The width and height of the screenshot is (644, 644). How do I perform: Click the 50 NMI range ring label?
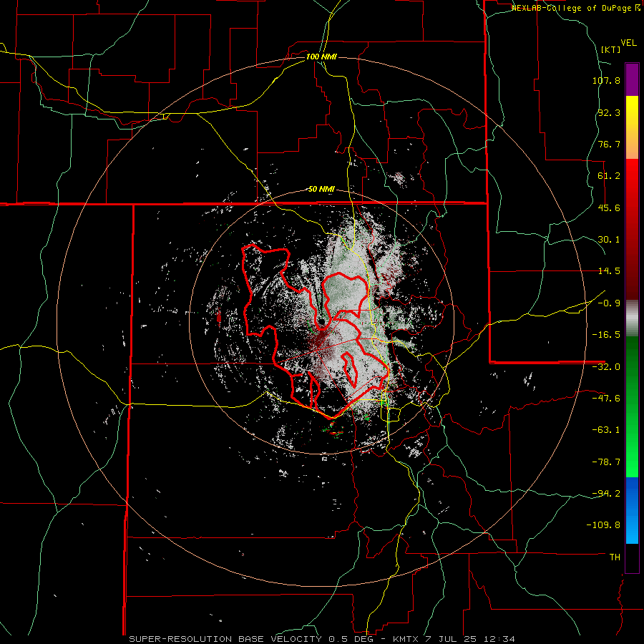tap(321, 190)
